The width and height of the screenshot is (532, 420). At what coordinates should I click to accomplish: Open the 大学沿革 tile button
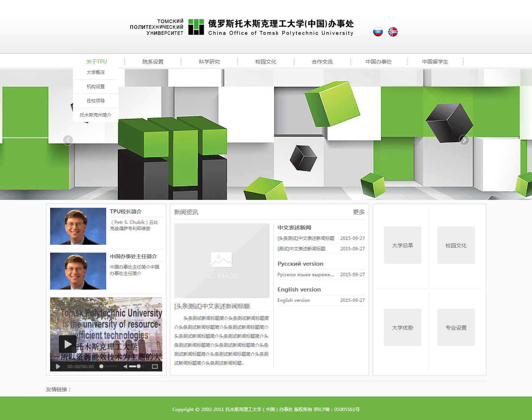coord(403,245)
